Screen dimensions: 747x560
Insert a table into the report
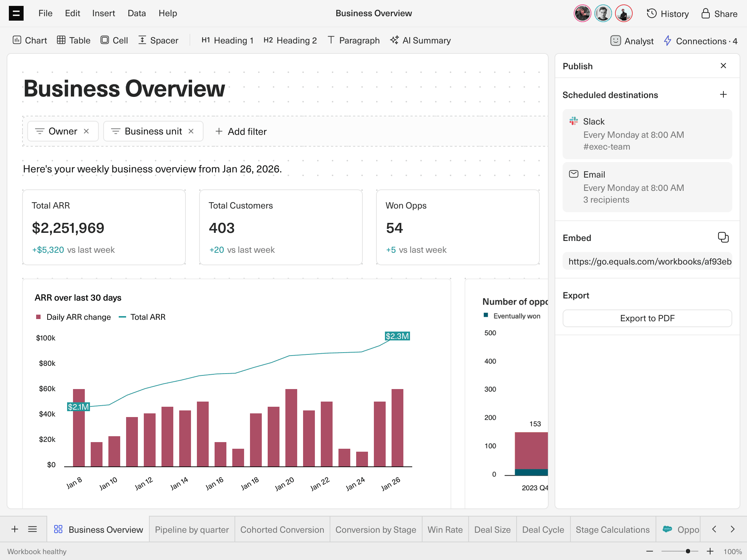pos(73,41)
